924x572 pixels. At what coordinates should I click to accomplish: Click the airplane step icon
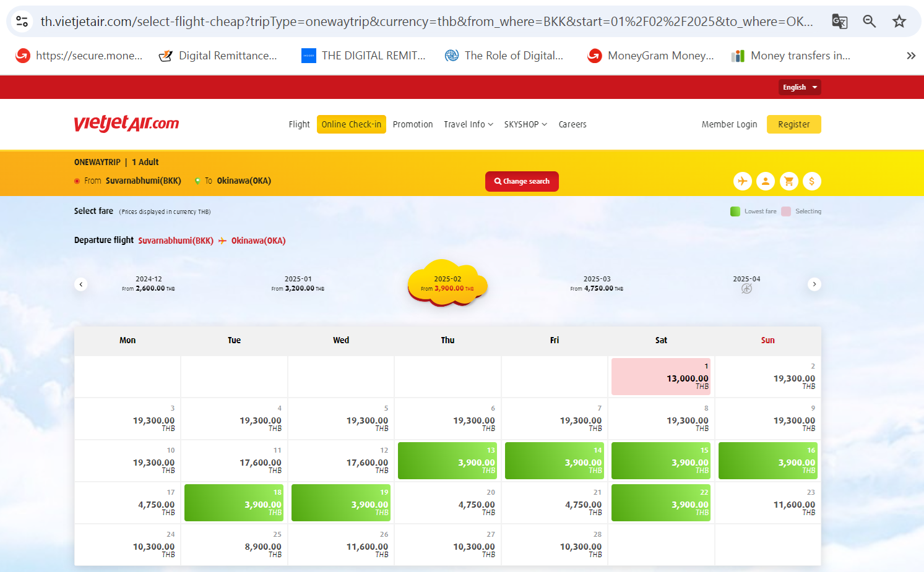[x=743, y=181]
